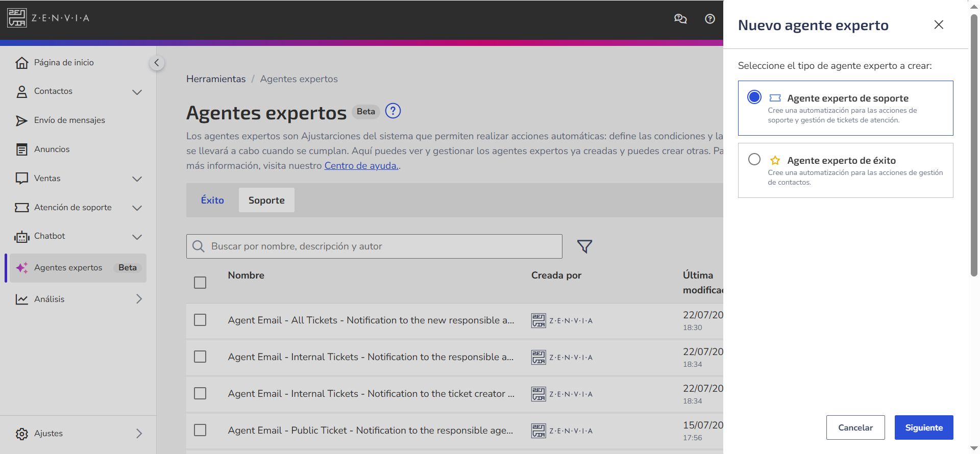
Task: Expand the Contactos menu chevron
Action: click(x=137, y=92)
